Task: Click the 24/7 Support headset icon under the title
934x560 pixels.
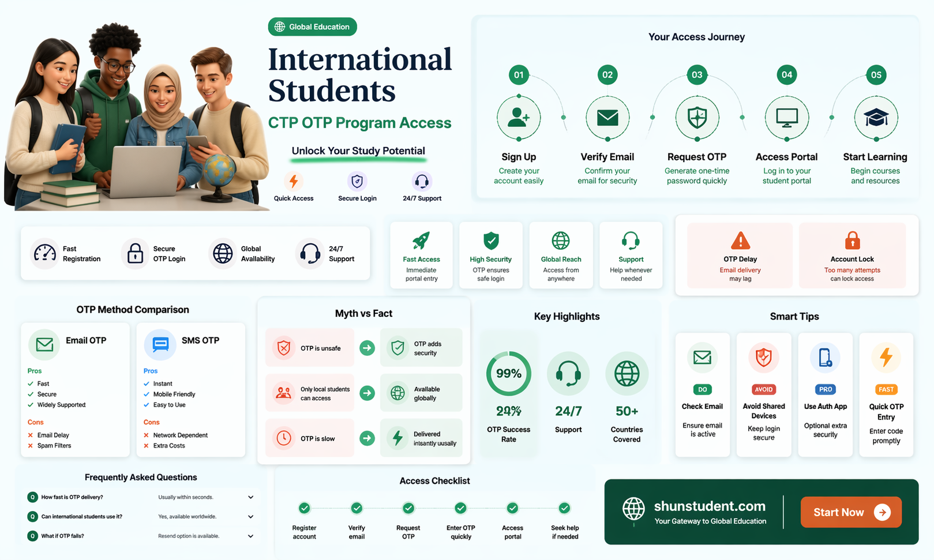Action: (422, 181)
